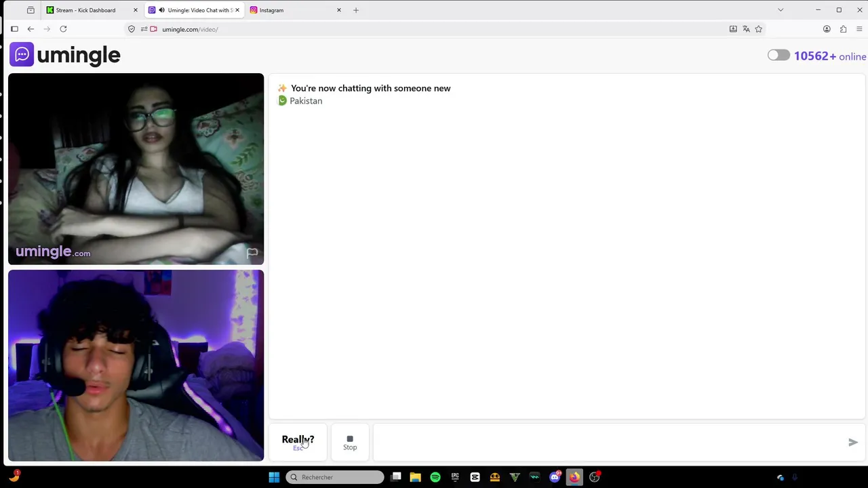The height and width of the screenshot is (488, 868).
Task: Open site permissions icon in address bar
Action: click(x=144, y=29)
